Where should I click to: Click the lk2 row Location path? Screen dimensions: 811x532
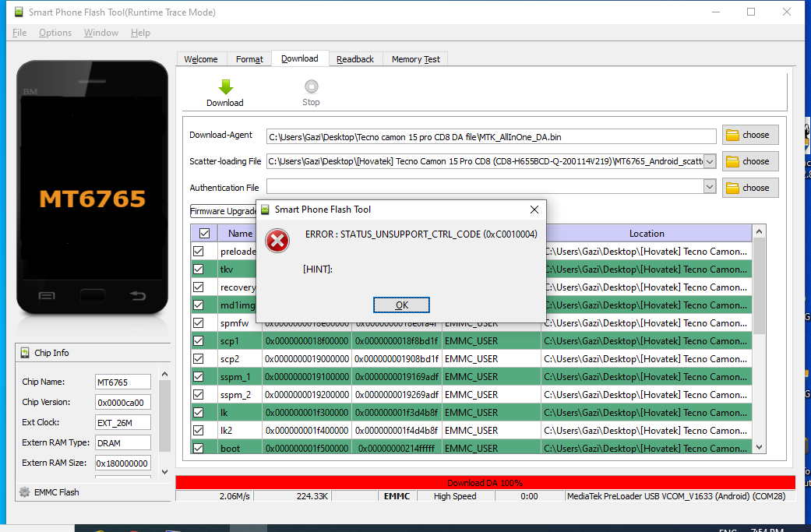(646, 430)
